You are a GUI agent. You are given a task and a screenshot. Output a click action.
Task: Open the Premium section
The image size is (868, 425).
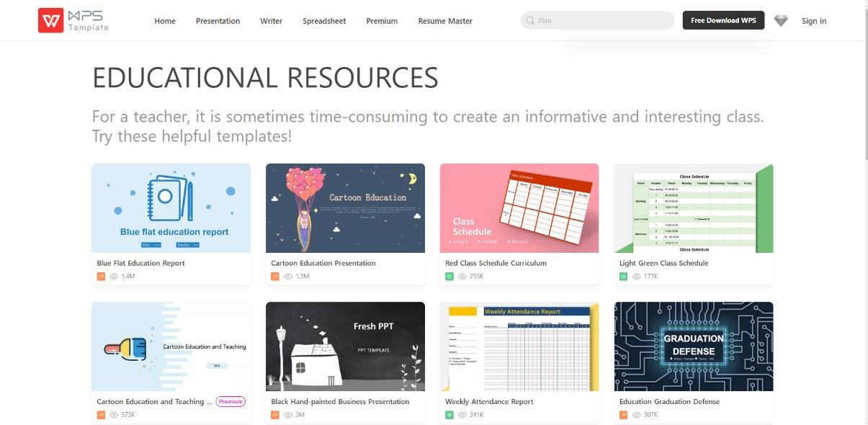(x=381, y=21)
